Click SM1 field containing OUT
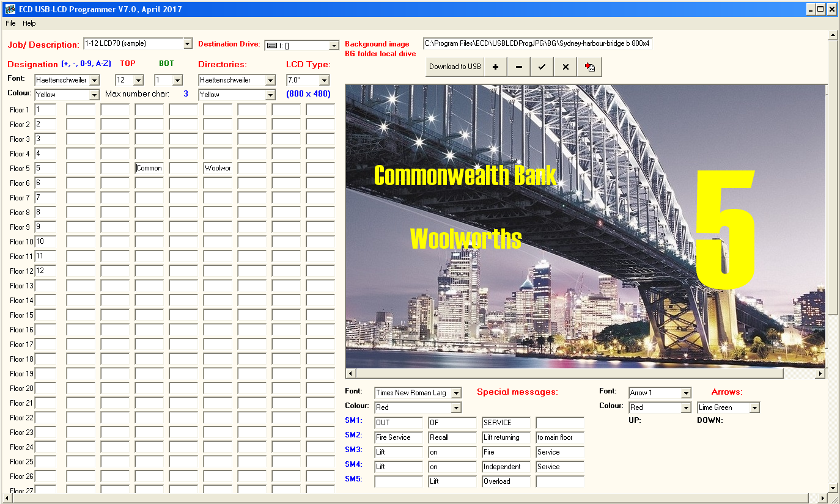The height and width of the screenshot is (504, 840). 399,423
